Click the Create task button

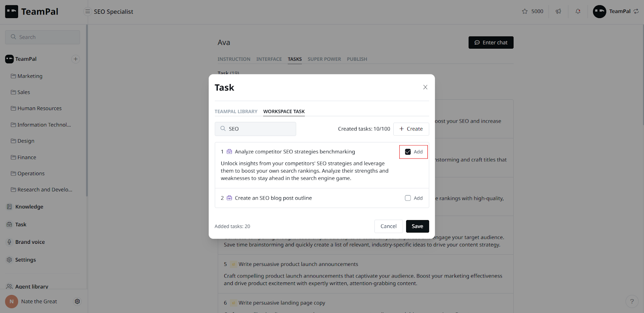(411, 129)
